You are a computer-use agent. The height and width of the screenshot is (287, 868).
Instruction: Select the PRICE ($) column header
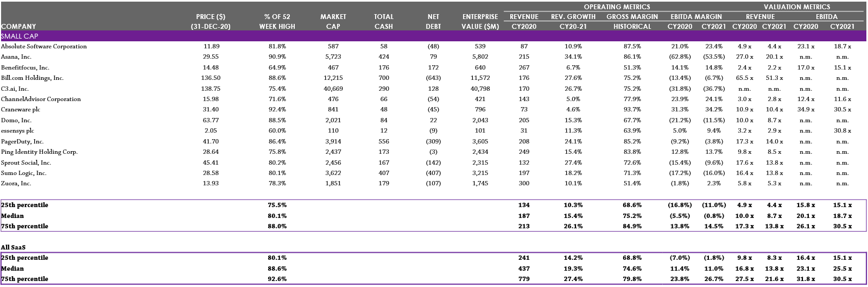pos(211,17)
